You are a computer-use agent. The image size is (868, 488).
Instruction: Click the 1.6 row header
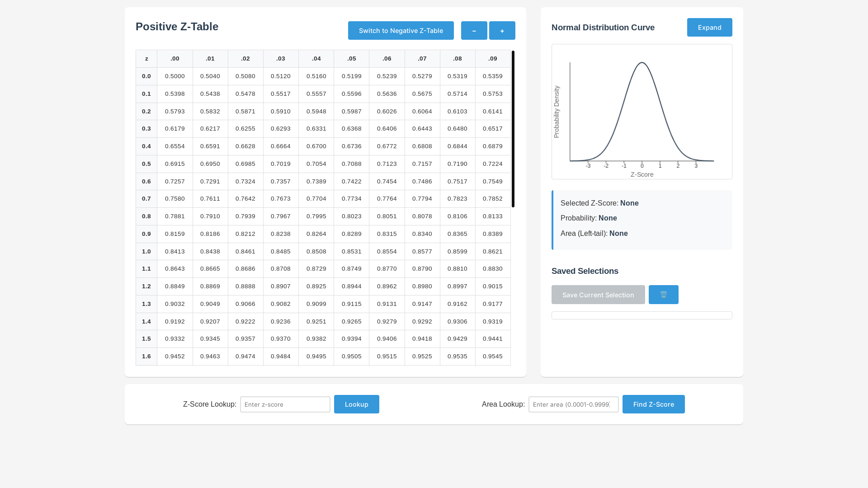[x=146, y=357]
